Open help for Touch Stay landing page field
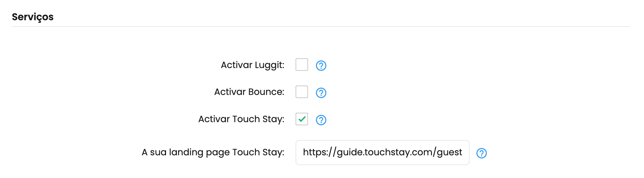The image size is (644, 178). coord(481,153)
